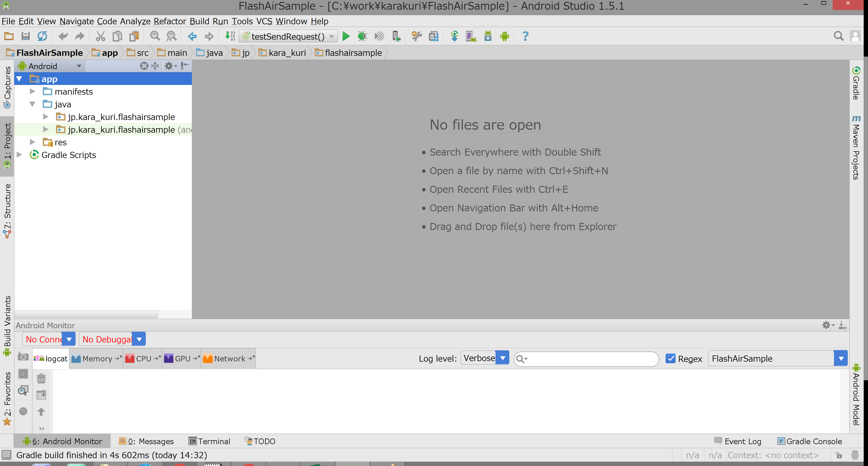The width and height of the screenshot is (868, 466).
Task: Expand the Gradle Scripts node
Action: [x=19, y=155]
